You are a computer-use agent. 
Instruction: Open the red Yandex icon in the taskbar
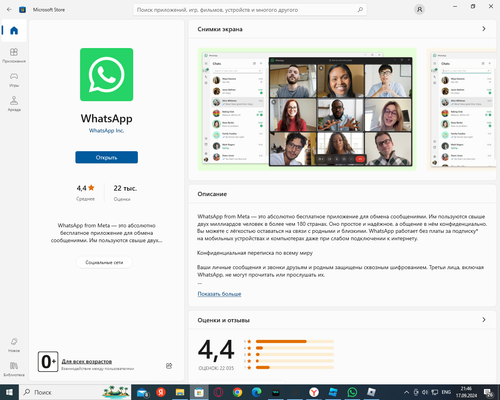pos(161,392)
